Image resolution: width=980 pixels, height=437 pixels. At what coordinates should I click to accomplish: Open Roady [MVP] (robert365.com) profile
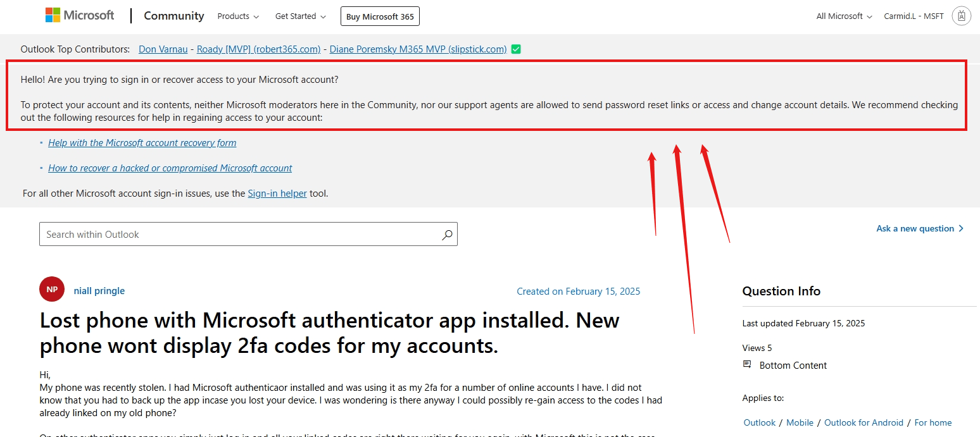[258, 49]
